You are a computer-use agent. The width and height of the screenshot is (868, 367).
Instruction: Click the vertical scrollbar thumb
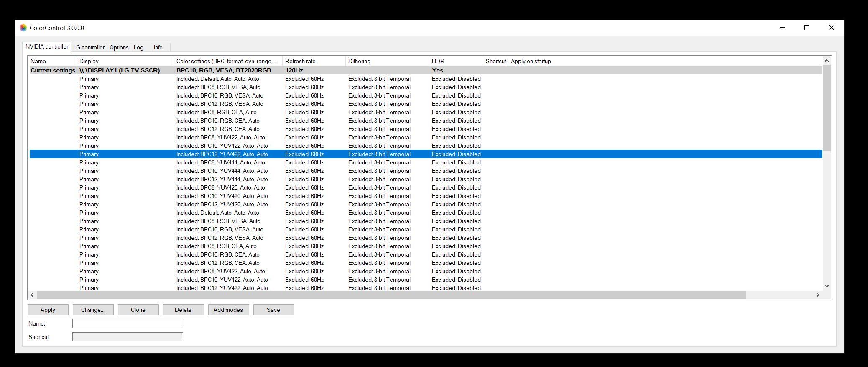coord(827,108)
